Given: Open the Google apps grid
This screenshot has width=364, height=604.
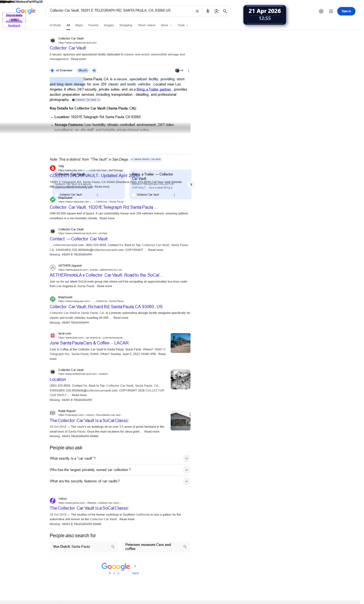Looking at the screenshot, I should coord(331,11).
